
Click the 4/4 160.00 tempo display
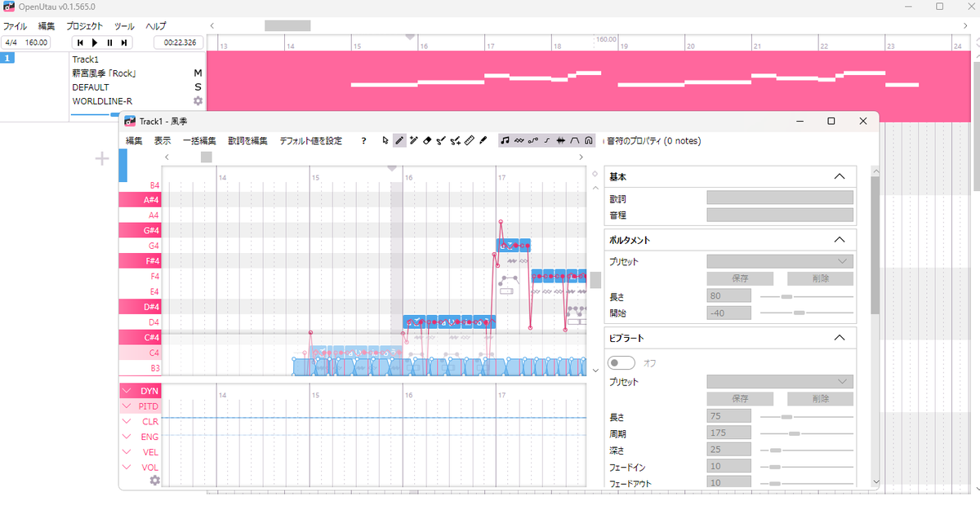coord(26,42)
